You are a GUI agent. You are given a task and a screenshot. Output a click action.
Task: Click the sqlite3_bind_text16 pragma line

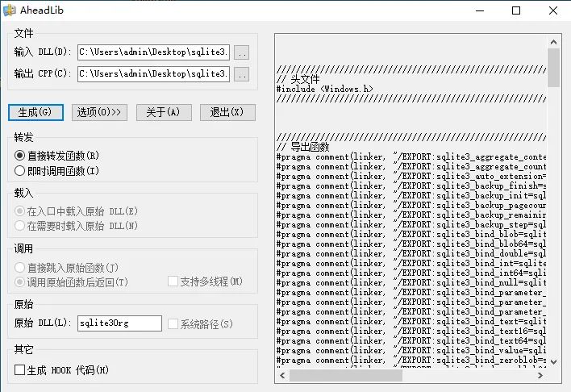[411, 332]
